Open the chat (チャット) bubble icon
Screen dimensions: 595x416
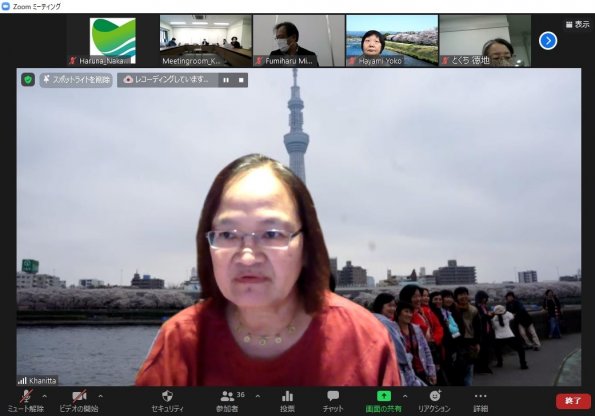333,396
